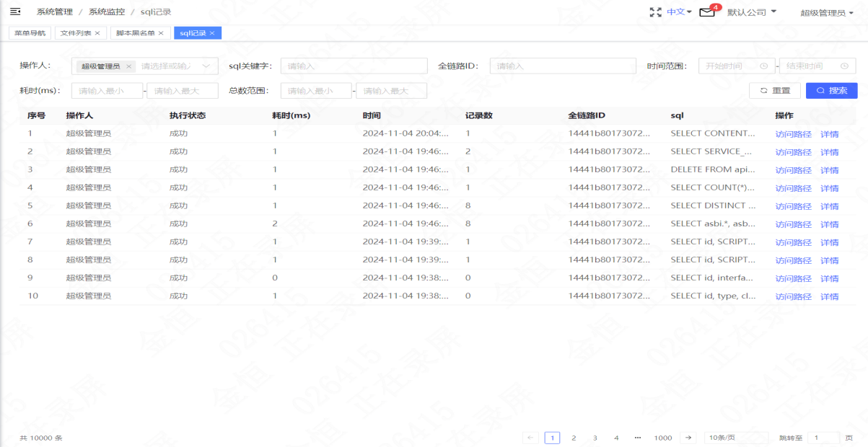868x447 pixels.
Task: Focus the 全链路ID input field
Action: tap(563, 66)
